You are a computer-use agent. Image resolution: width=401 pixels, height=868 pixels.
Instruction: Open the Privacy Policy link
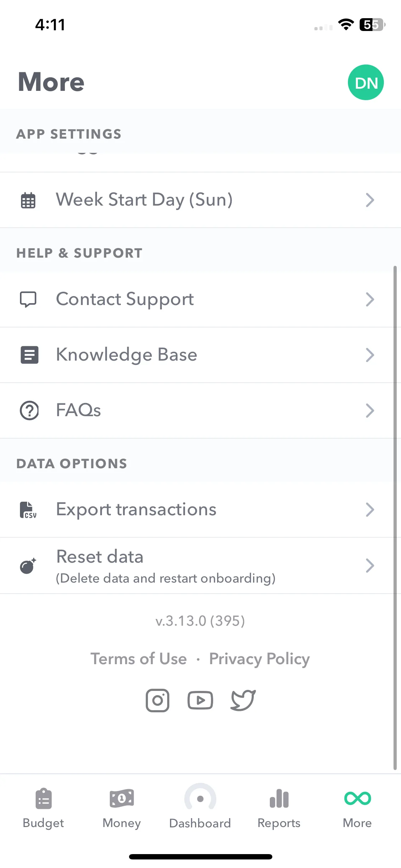coord(259,659)
